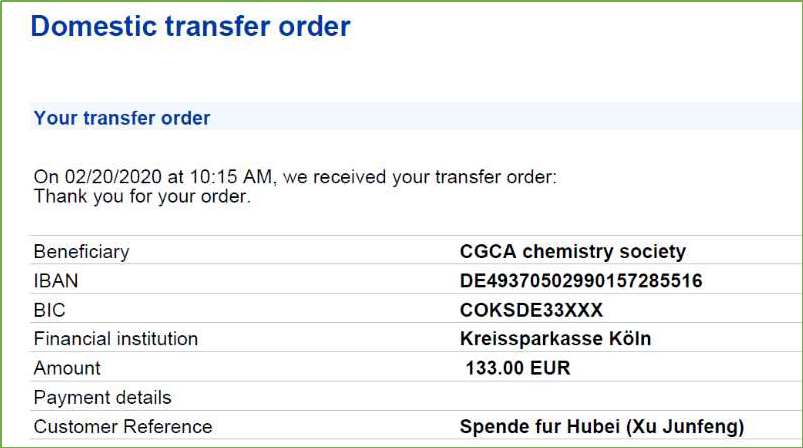Click the Thank you for your order text
Viewport: 803px width, 448px height.
click(x=142, y=197)
